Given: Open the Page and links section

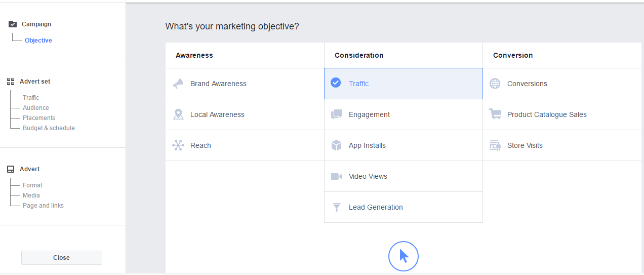Looking at the screenshot, I should (x=43, y=206).
